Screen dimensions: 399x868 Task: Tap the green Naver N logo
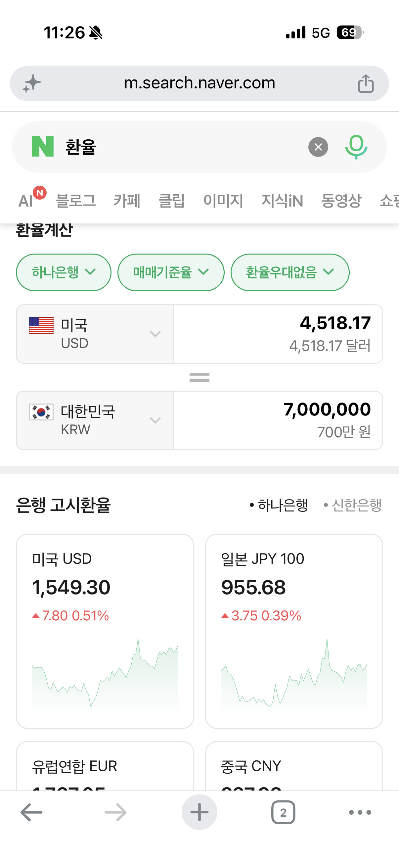[x=42, y=146]
